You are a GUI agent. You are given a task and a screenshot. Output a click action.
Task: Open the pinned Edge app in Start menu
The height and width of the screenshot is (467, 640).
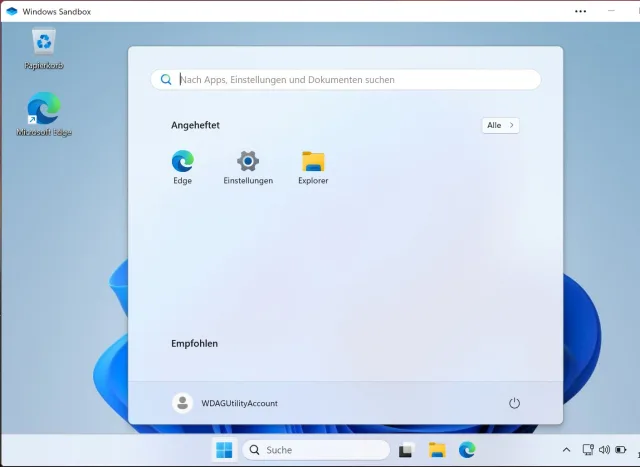[x=182, y=167]
